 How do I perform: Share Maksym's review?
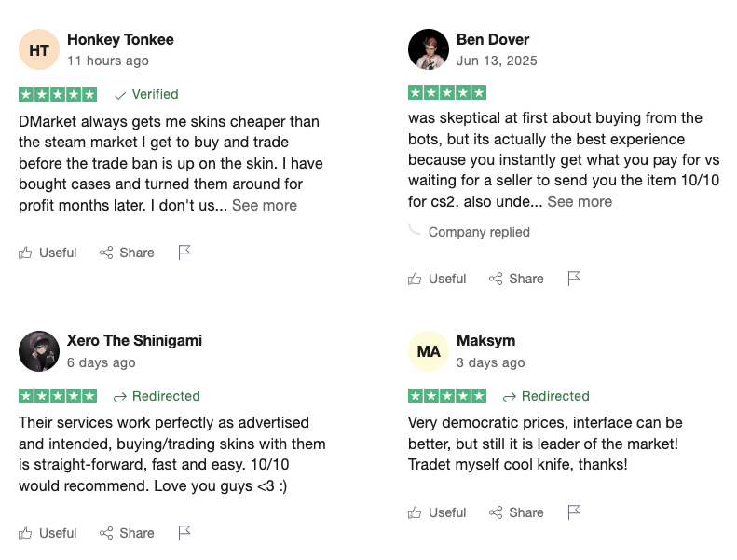coord(516,512)
